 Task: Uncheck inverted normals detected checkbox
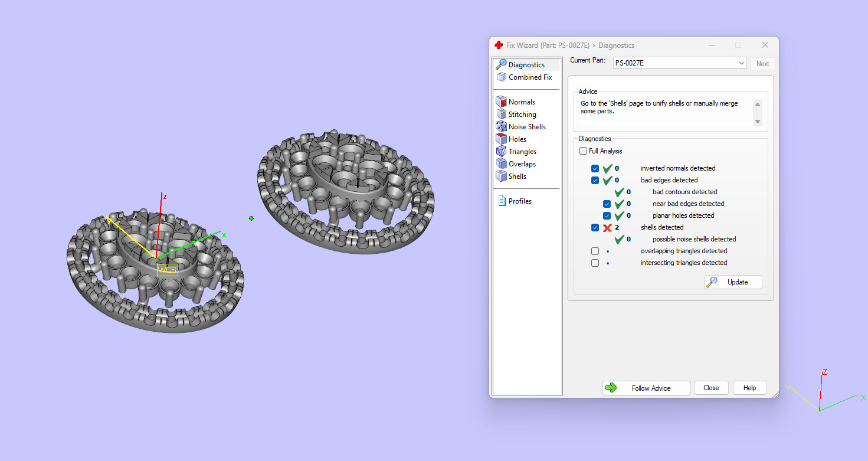[x=595, y=168]
